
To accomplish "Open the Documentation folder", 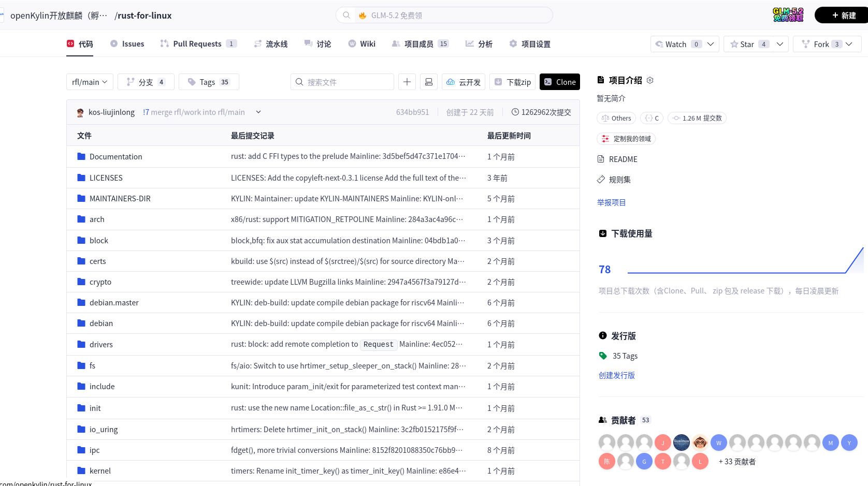I will (x=115, y=157).
